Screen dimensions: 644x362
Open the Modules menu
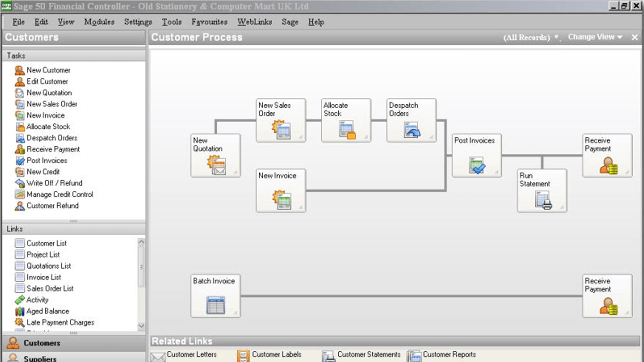[99, 22]
